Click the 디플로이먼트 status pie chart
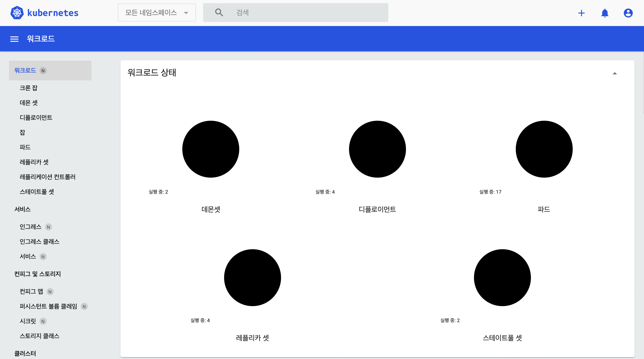 pyautogui.click(x=378, y=149)
